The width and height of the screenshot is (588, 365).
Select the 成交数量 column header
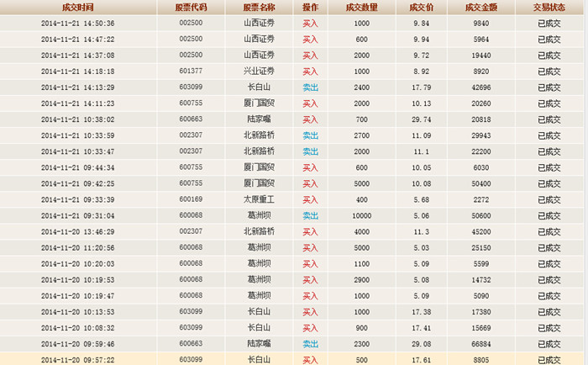click(x=361, y=7)
